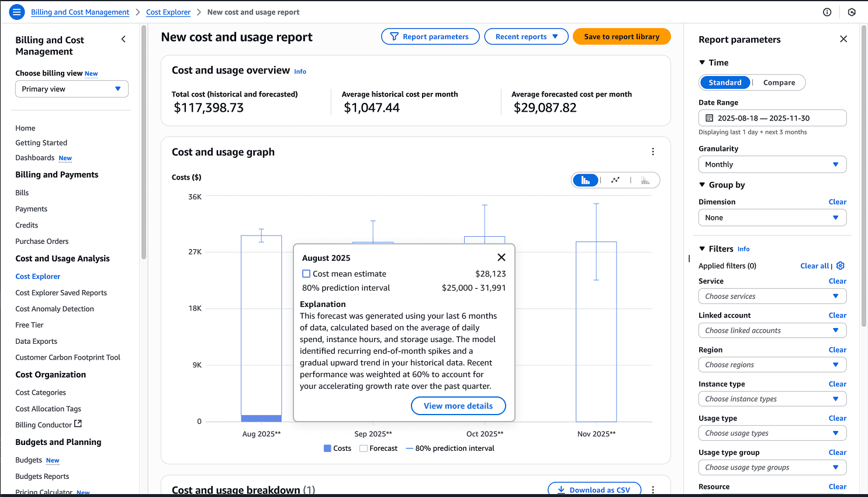Screen dimensions: 868x497
Task: Click the blue Aug 2025 costs bar segment
Action: [261, 418]
